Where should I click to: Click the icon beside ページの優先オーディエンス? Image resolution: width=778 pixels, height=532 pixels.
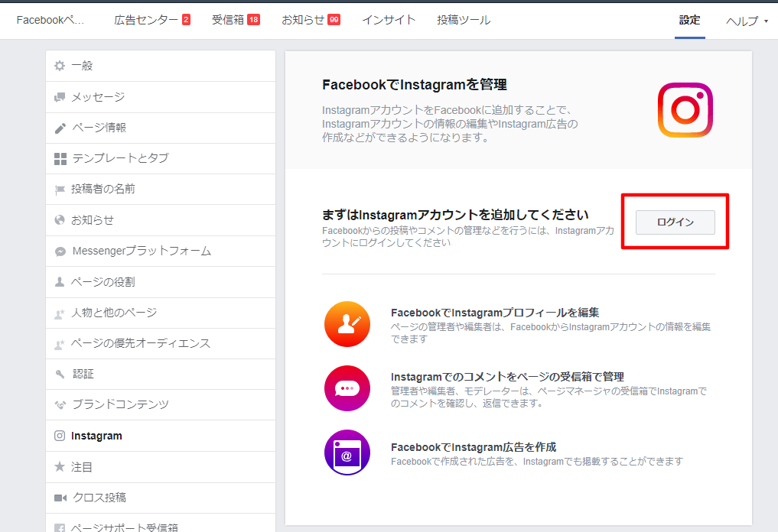(60, 344)
